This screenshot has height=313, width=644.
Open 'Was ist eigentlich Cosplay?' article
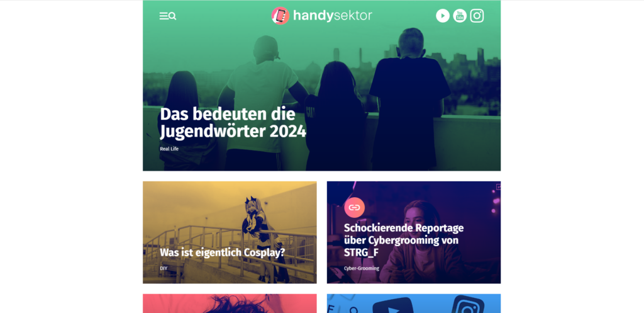[222, 252]
